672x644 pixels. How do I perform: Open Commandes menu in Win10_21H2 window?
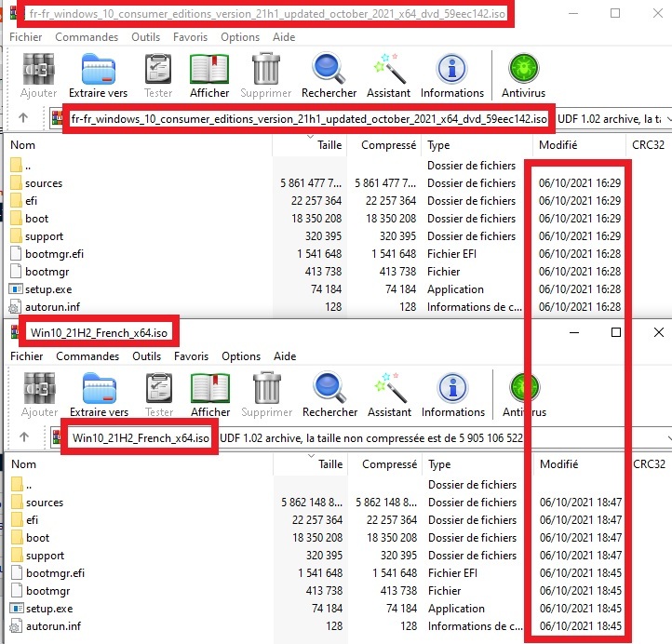tap(87, 356)
